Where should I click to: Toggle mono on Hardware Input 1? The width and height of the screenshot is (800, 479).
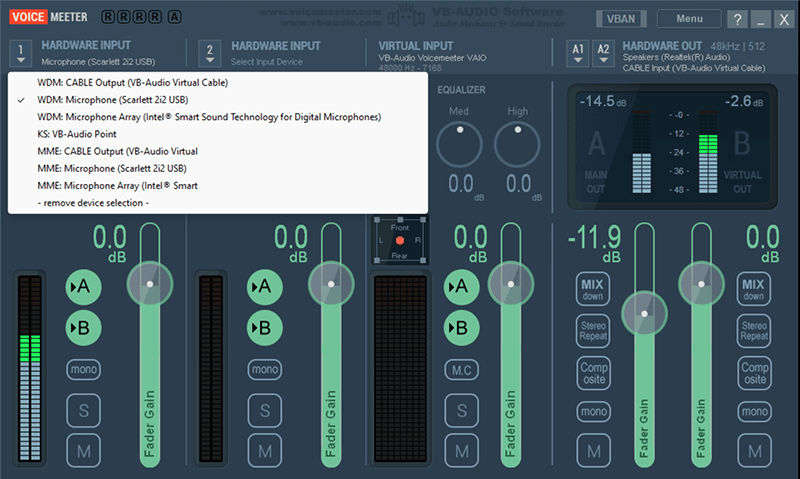(x=83, y=369)
